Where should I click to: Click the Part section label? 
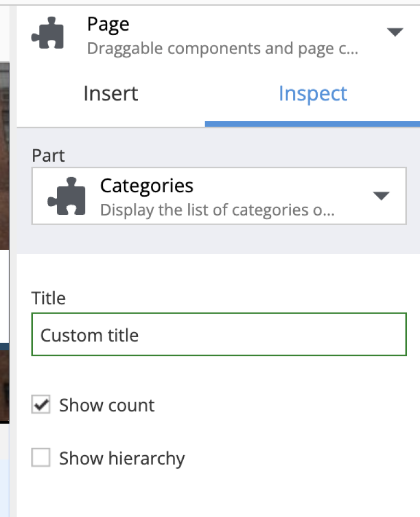tap(48, 155)
